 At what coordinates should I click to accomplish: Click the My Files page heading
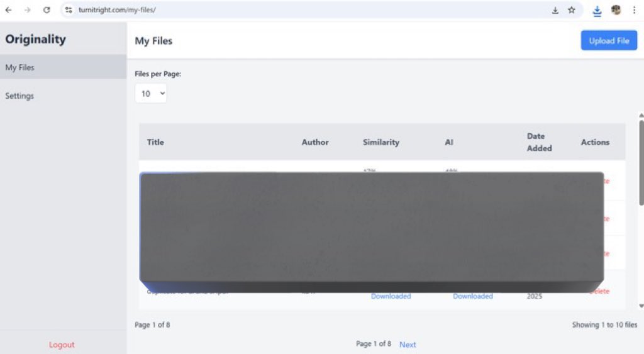153,41
